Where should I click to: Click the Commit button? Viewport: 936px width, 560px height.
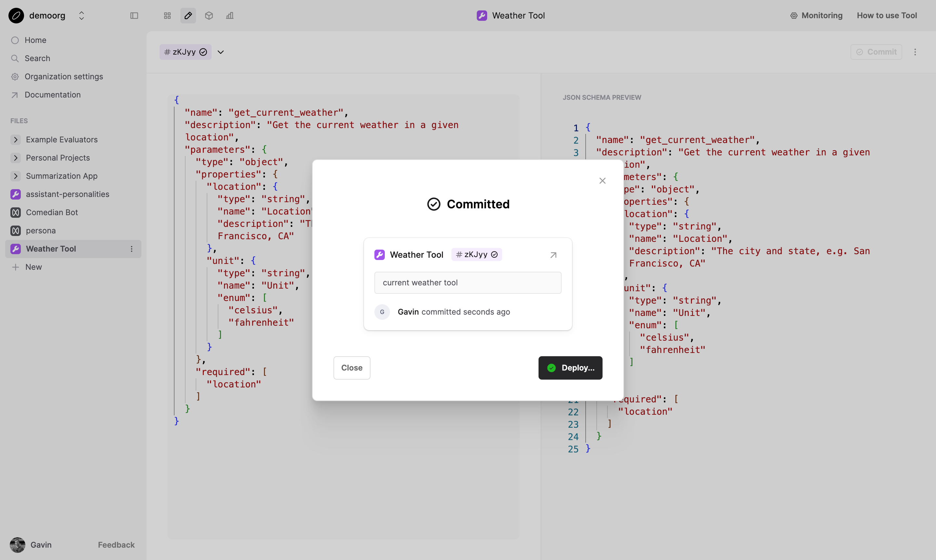(876, 52)
